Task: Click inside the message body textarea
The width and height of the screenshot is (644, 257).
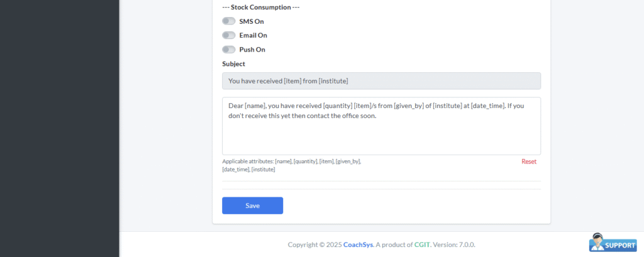Action: 381,135
